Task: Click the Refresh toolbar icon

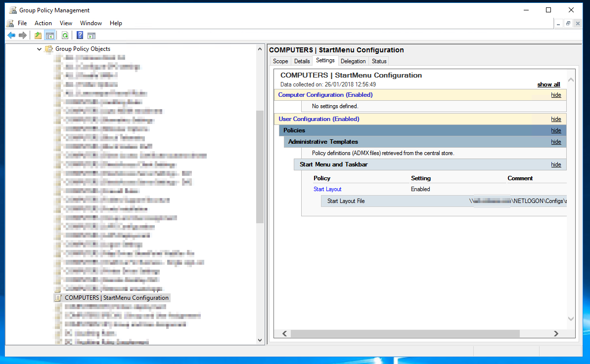Action: pos(65,35)
